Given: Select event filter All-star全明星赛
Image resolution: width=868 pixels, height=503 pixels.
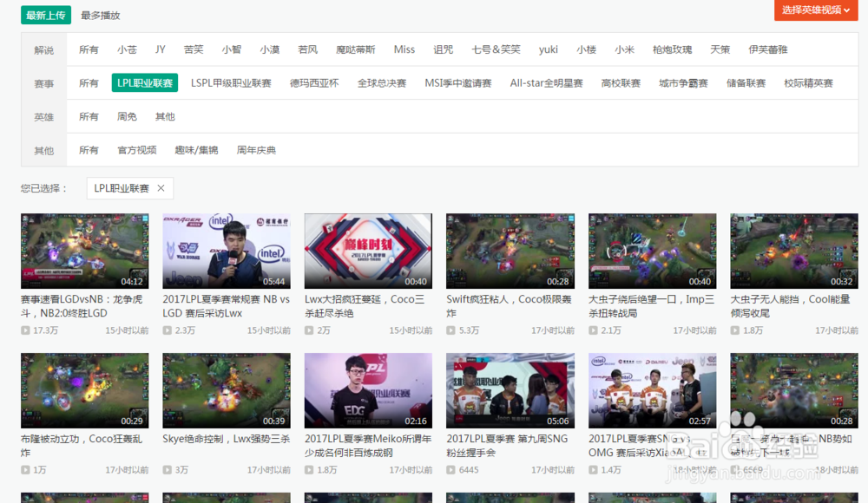Looking at the screenshot, I should pyautogui.click(x=546, y=83).
